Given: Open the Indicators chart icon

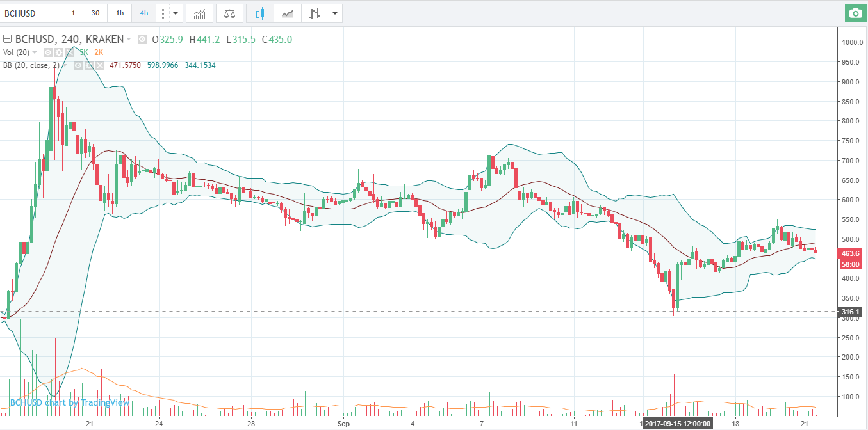Looking at the screenshot, I should [200, 13].
